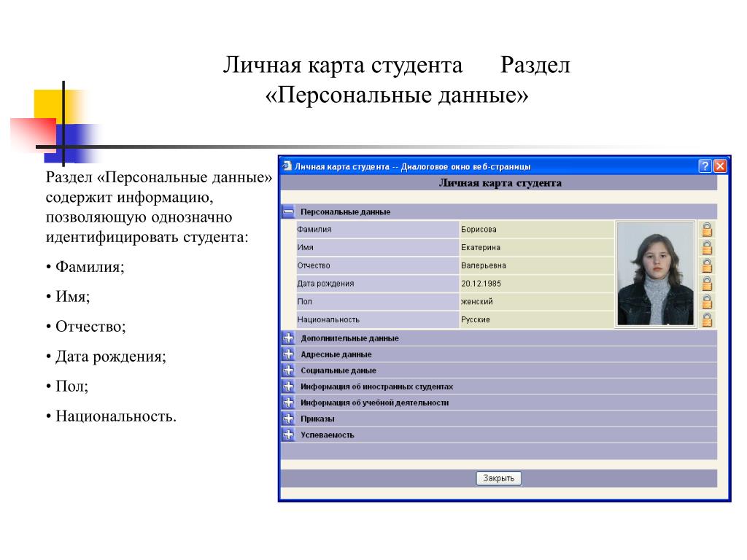Click the Информация об учебной деятельности label
Screen dimensions: 747x560
coord(374,402)
